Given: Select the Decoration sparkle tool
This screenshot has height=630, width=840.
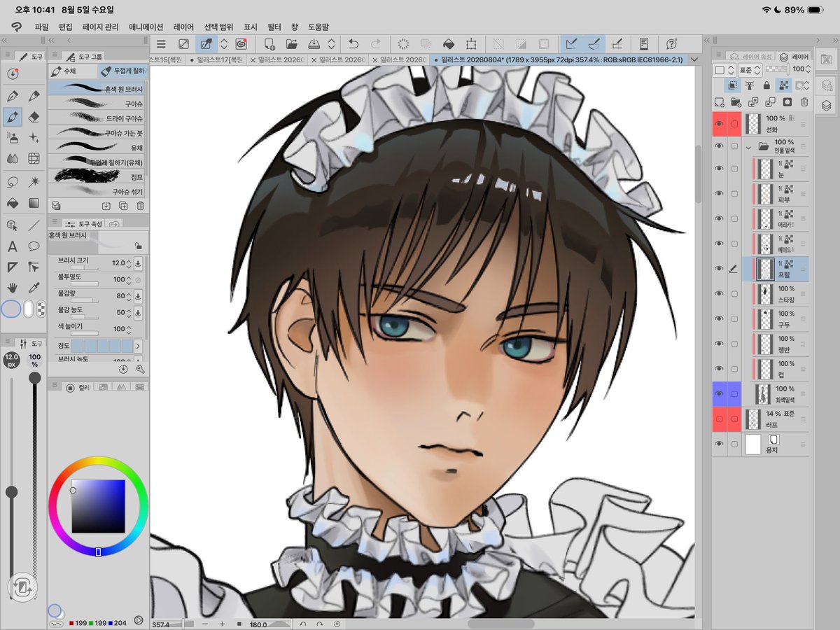Looking at the screenshot, I should pos(34,138).
